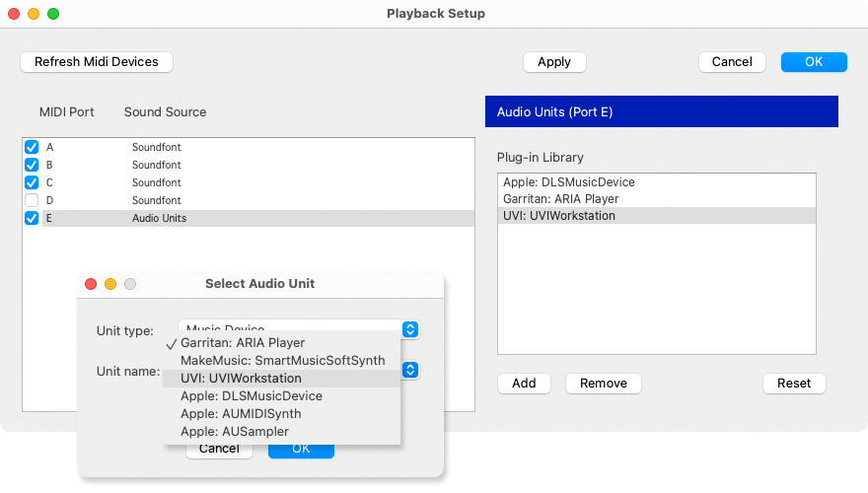
Task: Uncheck MIDI port C checkbox
Action: tap(32, 182)
